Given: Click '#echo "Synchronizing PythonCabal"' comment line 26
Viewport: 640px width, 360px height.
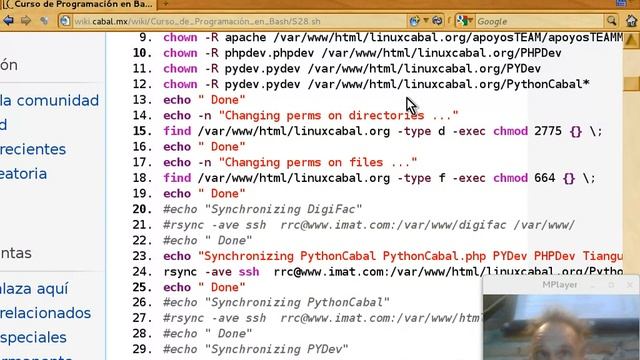Looking at the screenshot, I should pos(276,302).
